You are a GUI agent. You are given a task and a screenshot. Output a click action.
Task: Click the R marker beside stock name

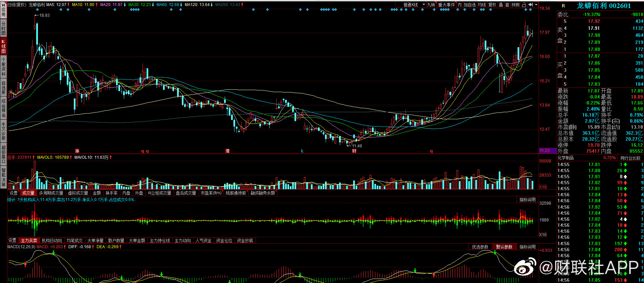tap(563, 6)
